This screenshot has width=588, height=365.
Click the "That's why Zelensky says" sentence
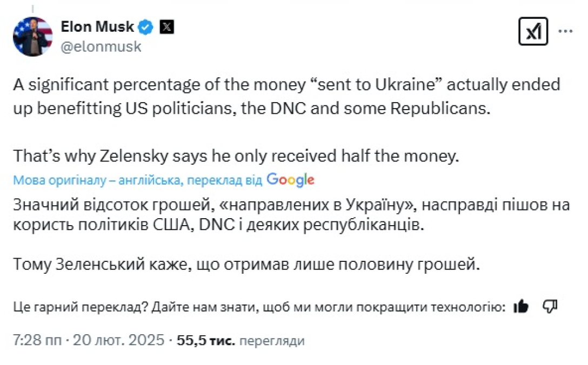236,156
